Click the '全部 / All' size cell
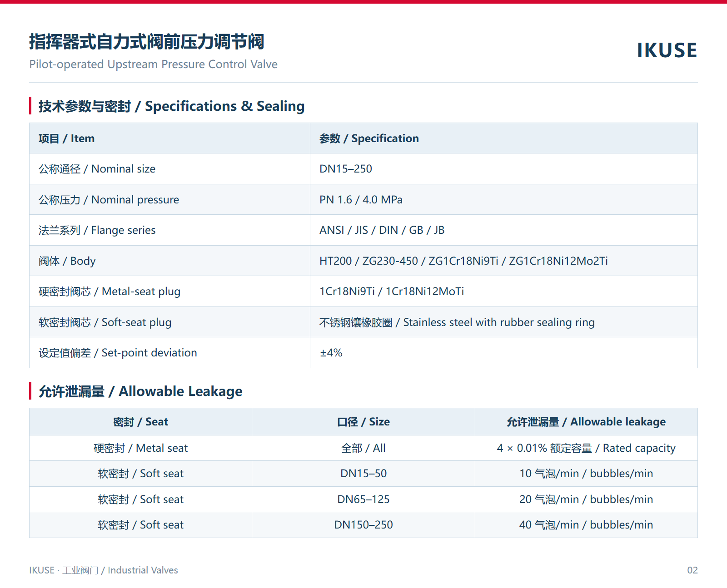The height and width of the screenshot is (588, 727). pyautogui.click(x=363, y=448)
